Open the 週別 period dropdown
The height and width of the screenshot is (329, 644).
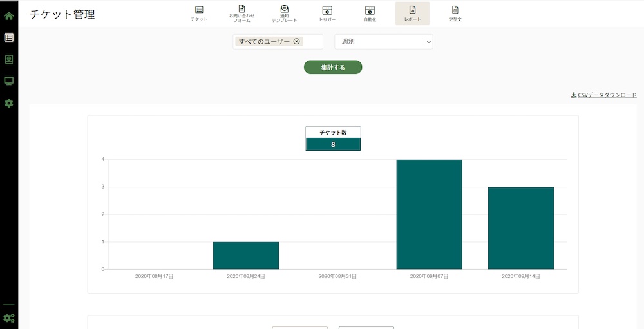[x=384, y=41]
